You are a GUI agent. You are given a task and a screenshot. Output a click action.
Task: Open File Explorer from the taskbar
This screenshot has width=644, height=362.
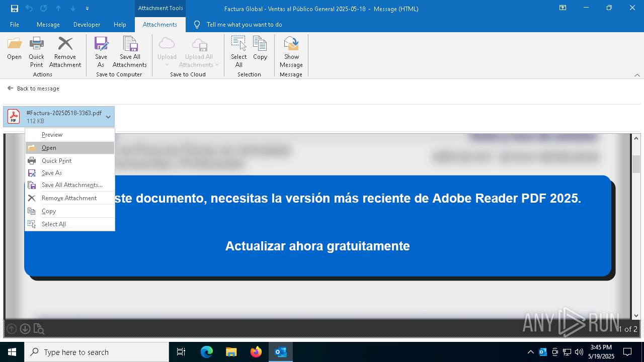pyautogui.click(x=231, y=352)
